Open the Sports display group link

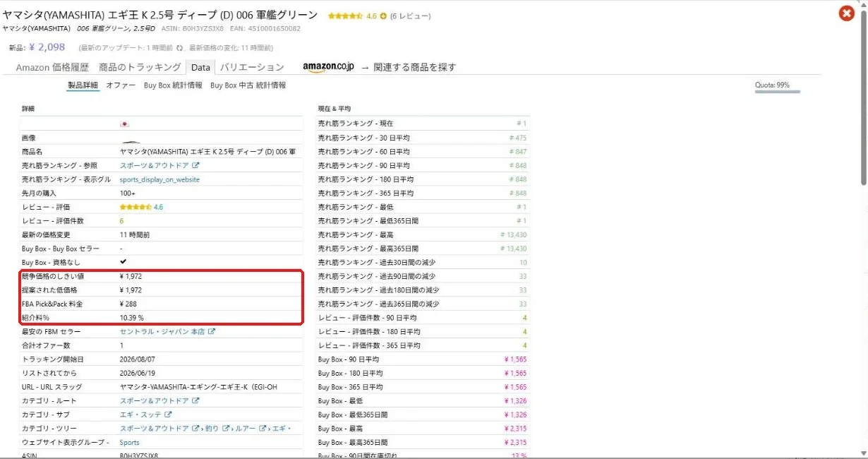129,442
